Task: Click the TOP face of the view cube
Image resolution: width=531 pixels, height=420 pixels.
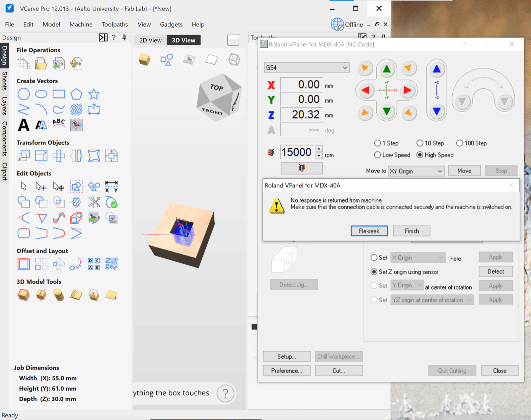Action: (x=217, y=87)
